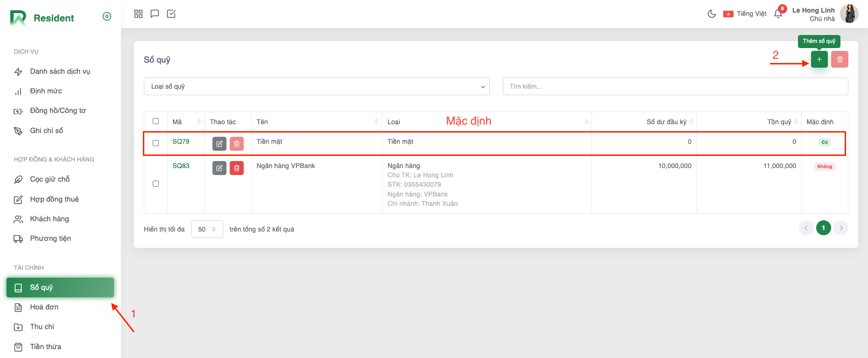Screen dimensions: 868x358
Task: Toggle dark mode moon icon
Action: click(x=712, y=14)
